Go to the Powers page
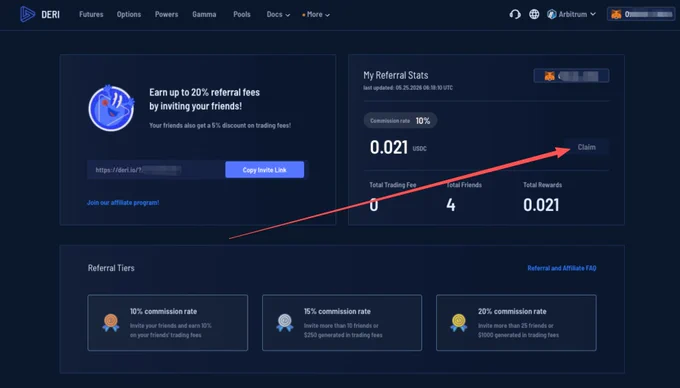 coord(167,14)
